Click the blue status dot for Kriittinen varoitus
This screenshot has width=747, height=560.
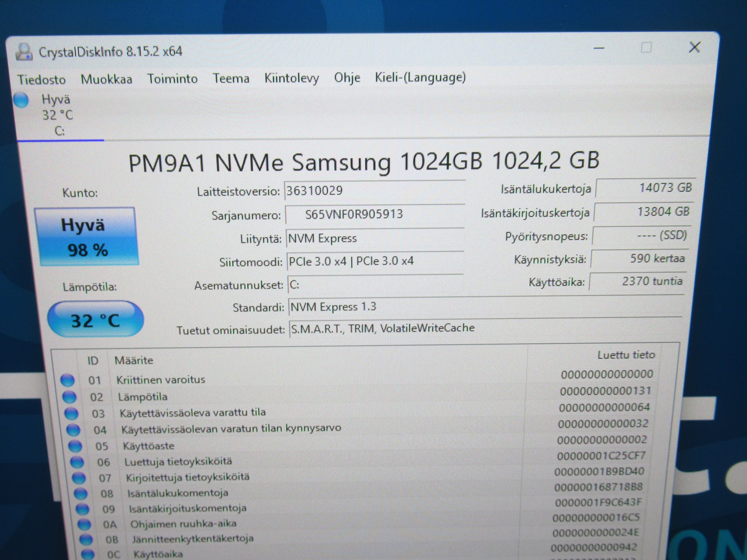click(67, 380)
